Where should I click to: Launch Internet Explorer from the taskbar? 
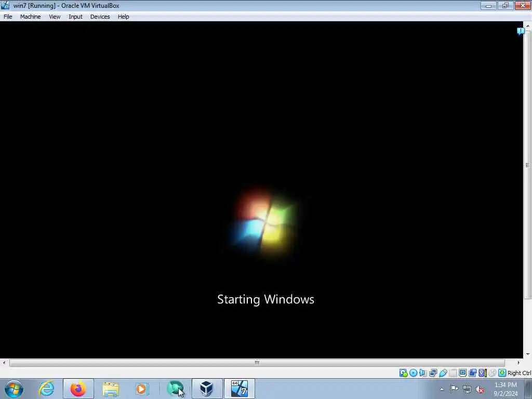pyautogui.click(x=46, y=389)
